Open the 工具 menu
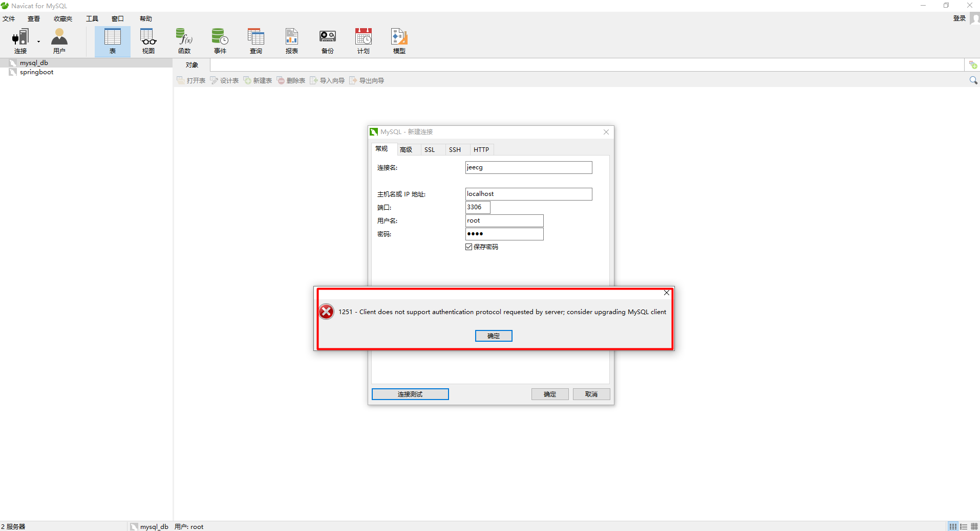The width and height of the screenshot is (980, 531). (92, 19)
